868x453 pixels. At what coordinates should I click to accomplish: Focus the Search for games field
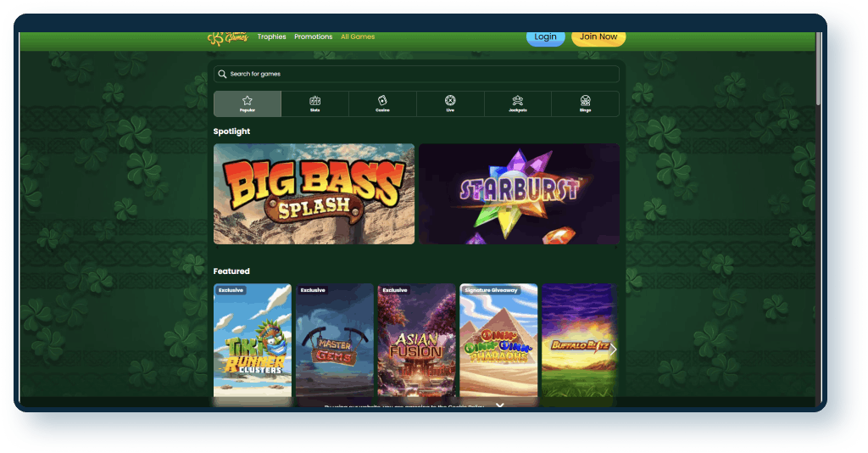point(416,74)
